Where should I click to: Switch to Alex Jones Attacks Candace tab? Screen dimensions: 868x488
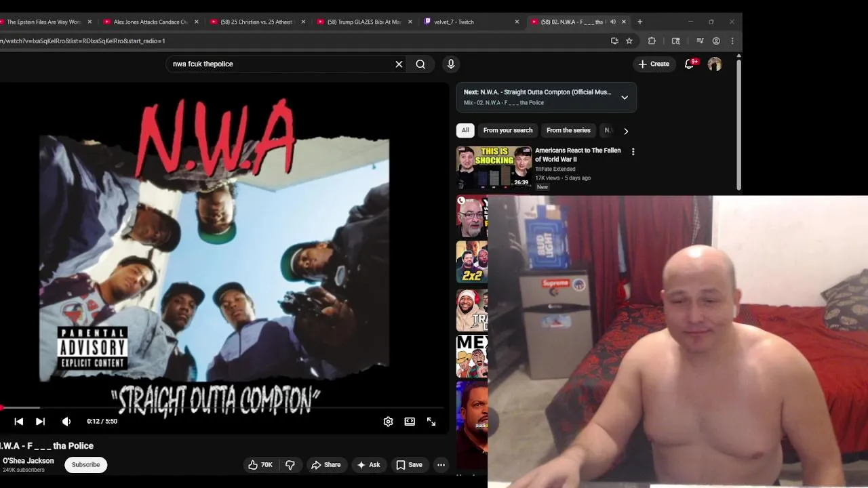pos(151,22)
